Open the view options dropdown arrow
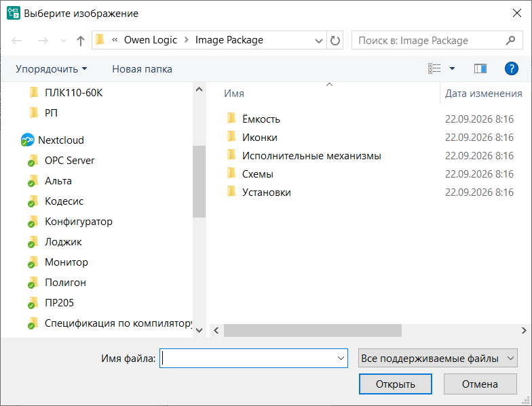 point(452,69)
